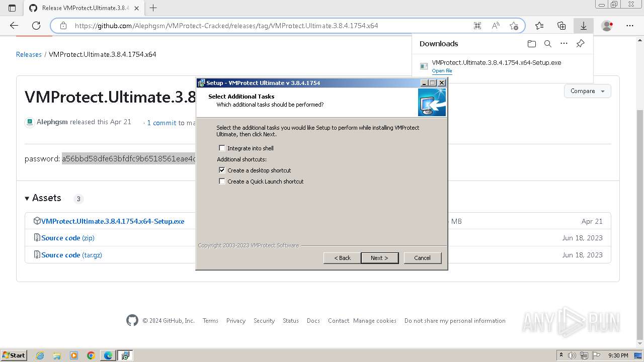Click the taskbar clock 9:30 PM
Image resolution: width=644 pixels, height=362 pixels.
click(x=618, y=355)
